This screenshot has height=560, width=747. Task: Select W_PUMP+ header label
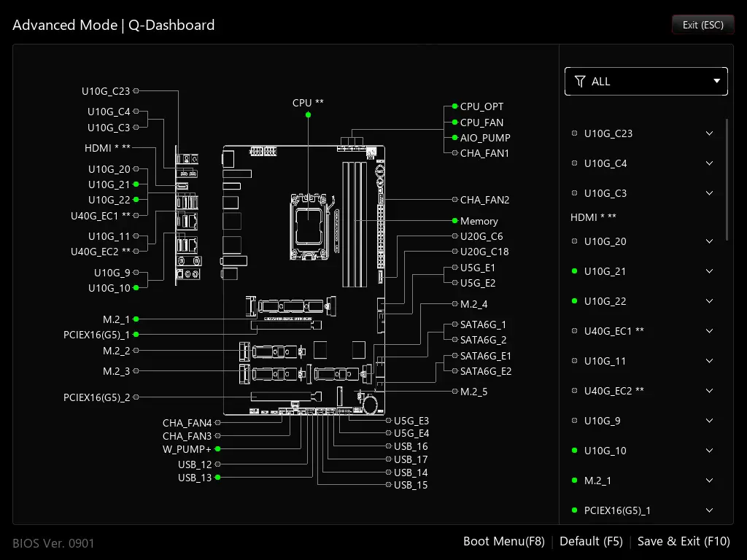[x=187, y=449]
